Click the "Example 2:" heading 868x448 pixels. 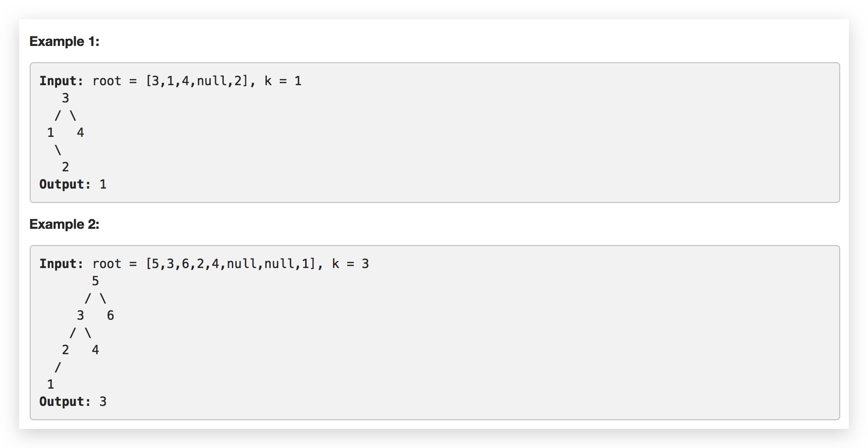64,224
